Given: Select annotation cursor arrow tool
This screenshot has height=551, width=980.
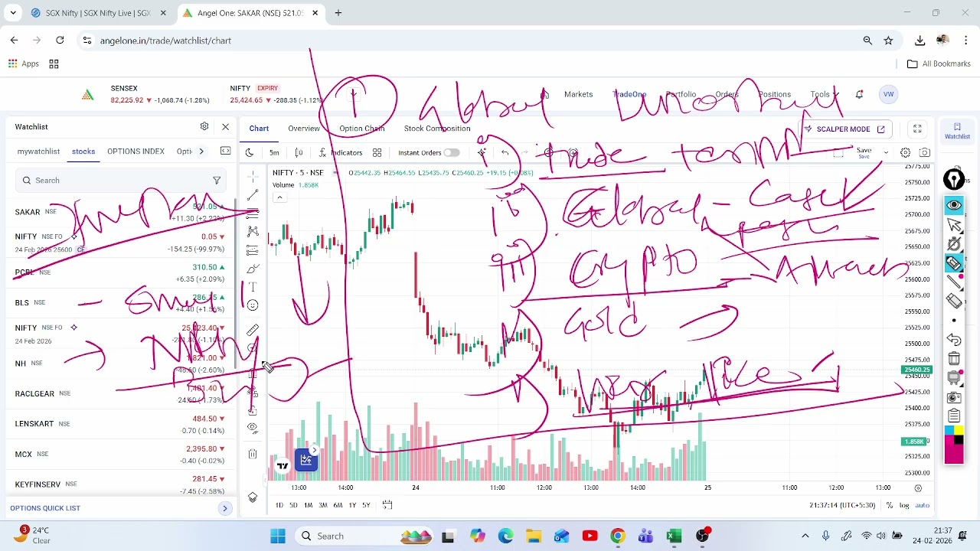Looking at the screenshot, I should [954, 225].
